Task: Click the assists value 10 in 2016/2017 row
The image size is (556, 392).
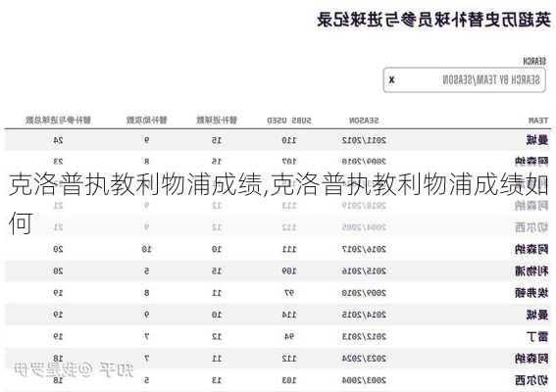Action: (x=146, y=249)
